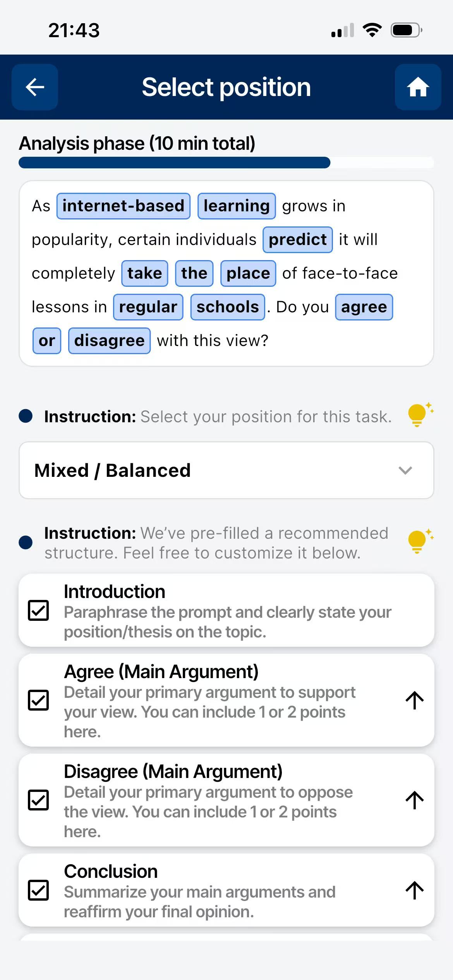Tap the highlighted keyword "internet-based"
This screenshot has height=980, width=453.
point(123,206)
